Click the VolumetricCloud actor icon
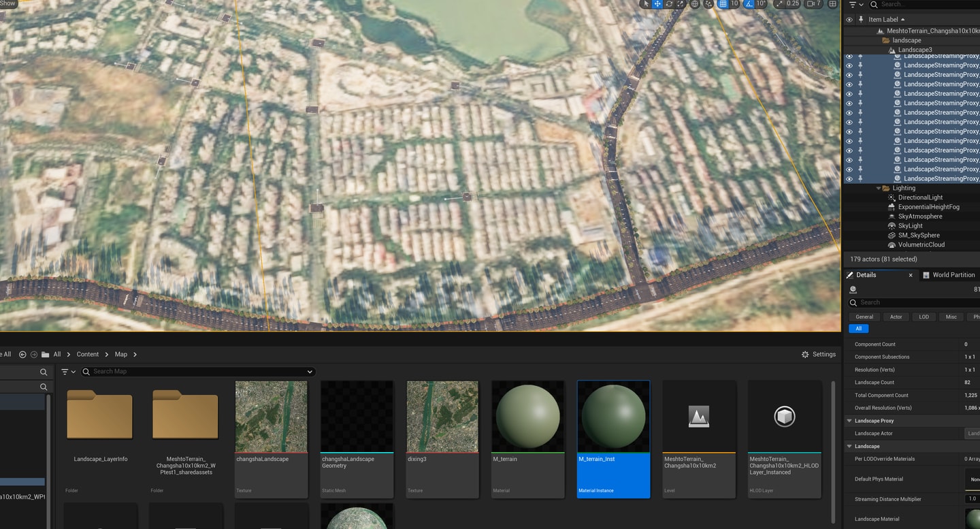 (892, 245)
